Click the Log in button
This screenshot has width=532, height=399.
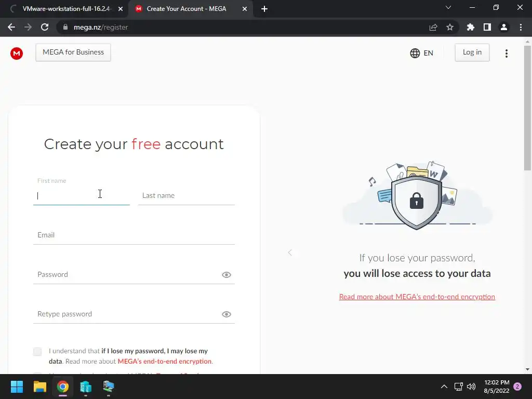(x=472, y=52)
